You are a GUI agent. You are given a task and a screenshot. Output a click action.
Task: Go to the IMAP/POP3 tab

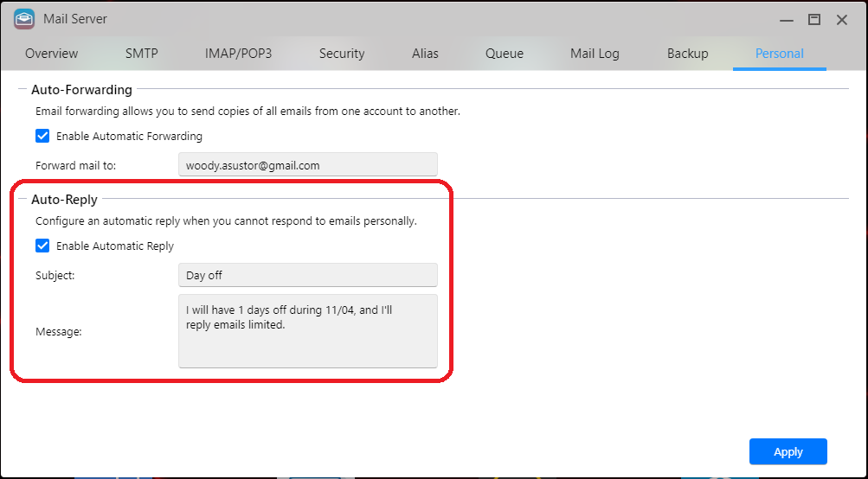(x=239, y=54)
